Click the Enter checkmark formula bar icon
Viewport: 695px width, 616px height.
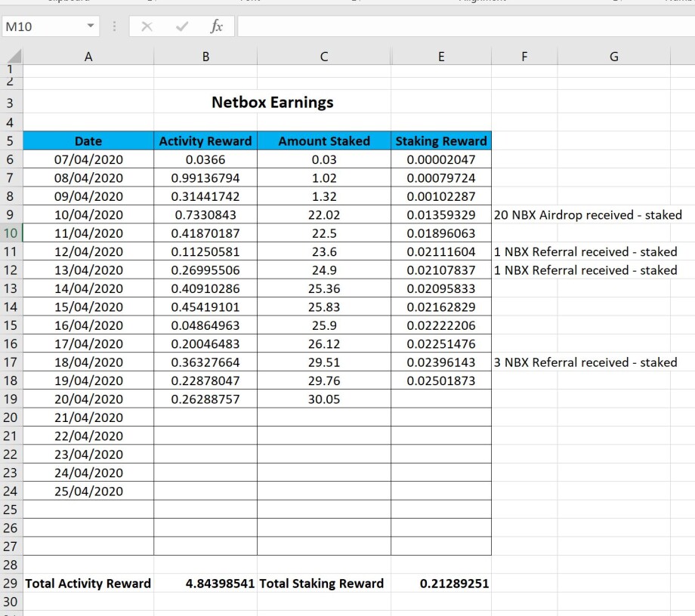[182, 26]
